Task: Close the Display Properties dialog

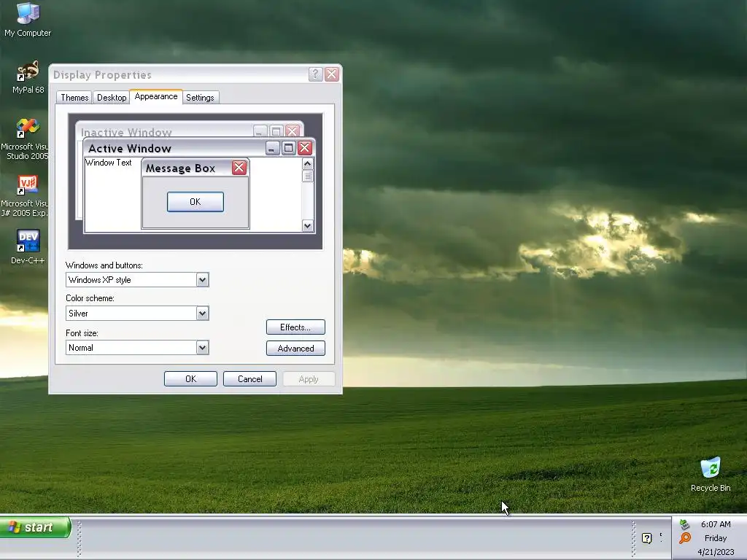Action: pos(332,74)
